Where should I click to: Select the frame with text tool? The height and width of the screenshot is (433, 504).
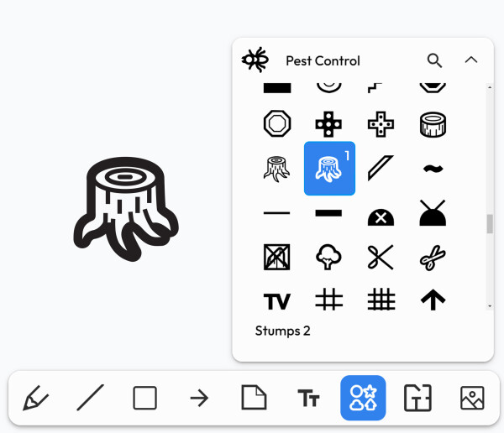click(417, 398)
